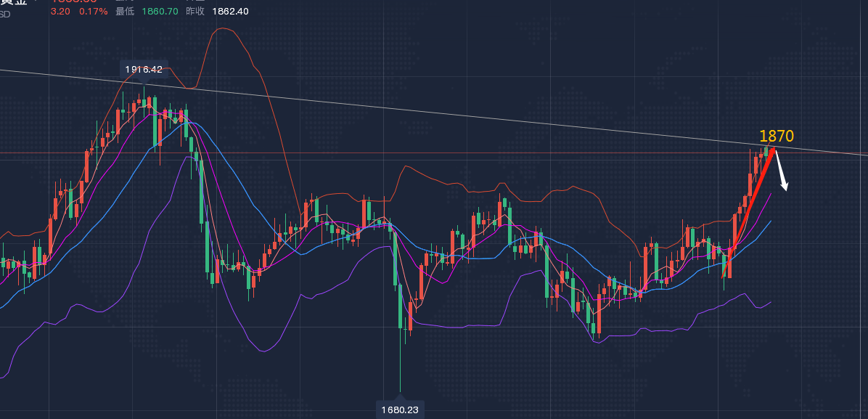
Task: Click the 1680.23 low price label
Action: [x=400, y=410]
